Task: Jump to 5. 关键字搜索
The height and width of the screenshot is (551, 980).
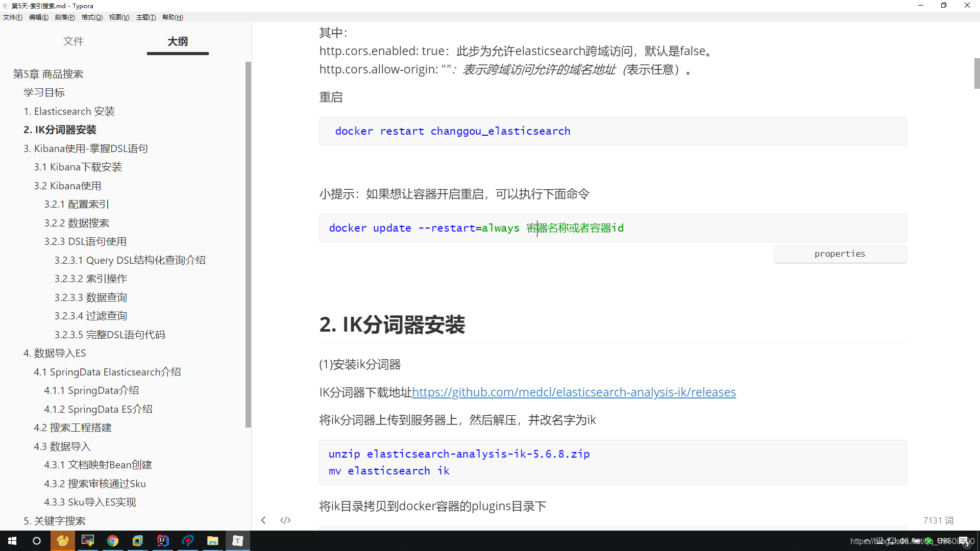Action: pos(55,521)
